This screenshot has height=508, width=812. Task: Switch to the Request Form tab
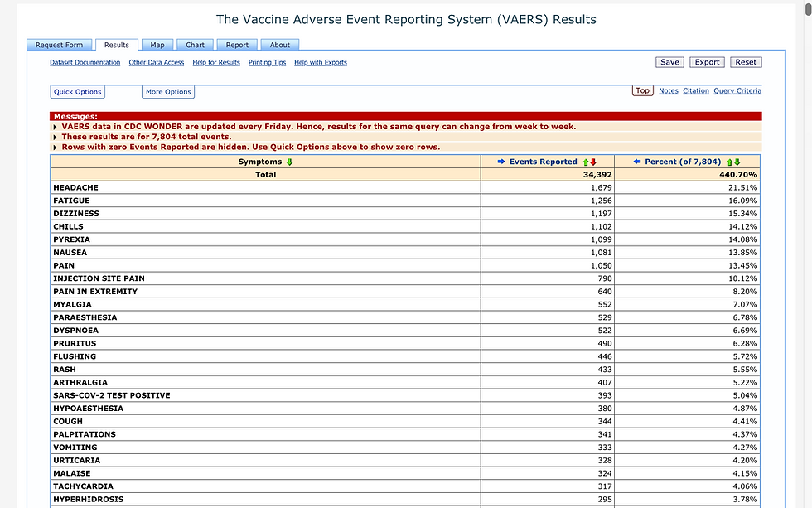pos(59,45)
